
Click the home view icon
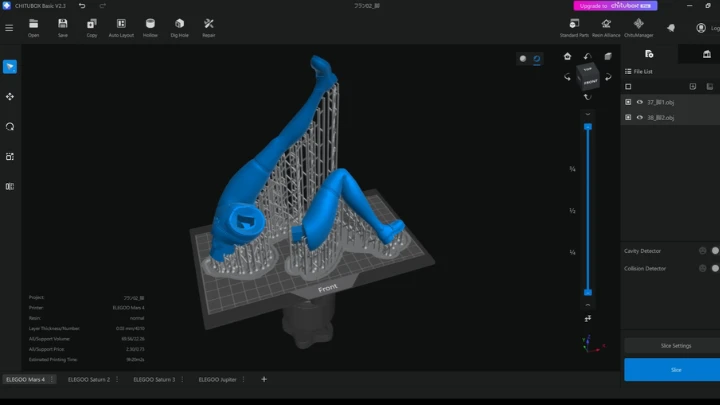568,56
